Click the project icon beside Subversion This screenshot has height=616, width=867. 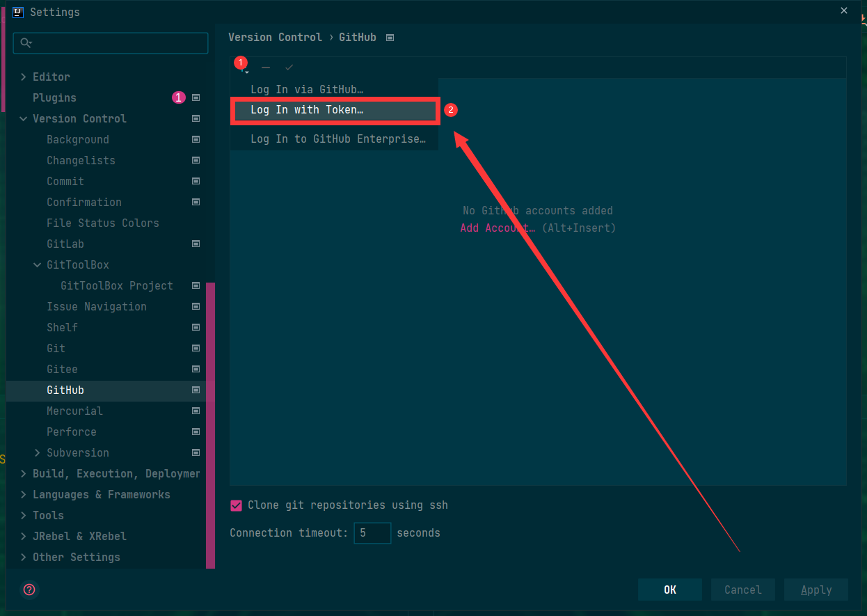(x=196, y=452)
